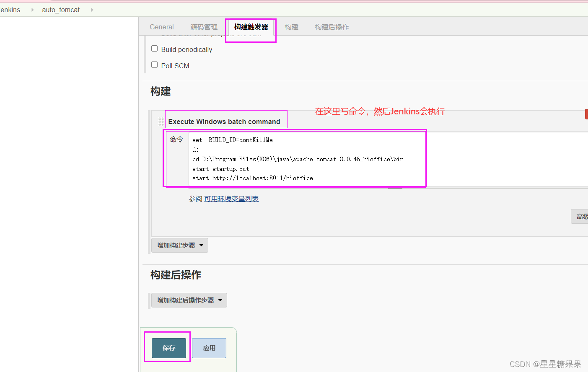Open the 增加构建步骤 dropdown
The height and width of the screenshot is (372, 588).
coord(179,245)
